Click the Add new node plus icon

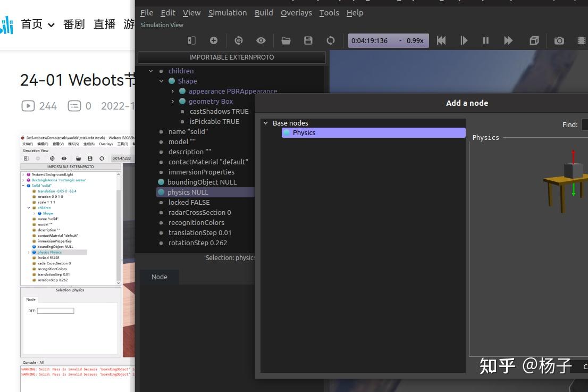coord(214,40)
